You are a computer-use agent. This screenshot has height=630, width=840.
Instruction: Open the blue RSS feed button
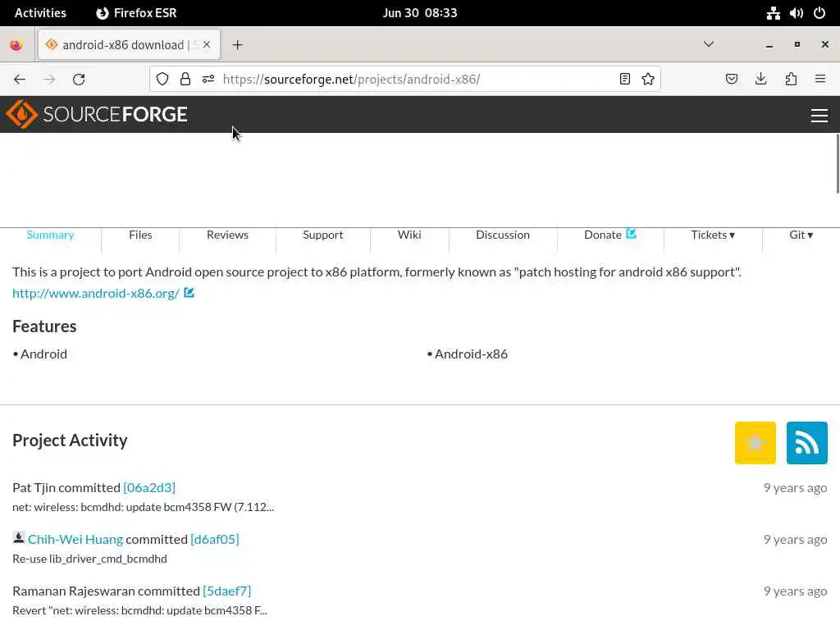coord(806,442)
